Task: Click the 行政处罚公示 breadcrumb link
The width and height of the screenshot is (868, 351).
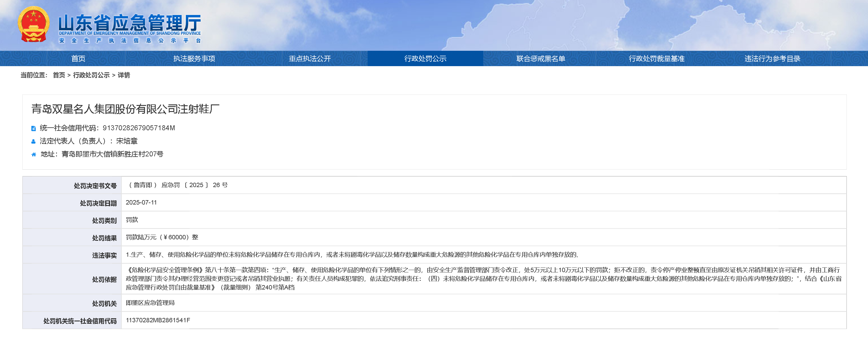Action: [x=91, y=75]
